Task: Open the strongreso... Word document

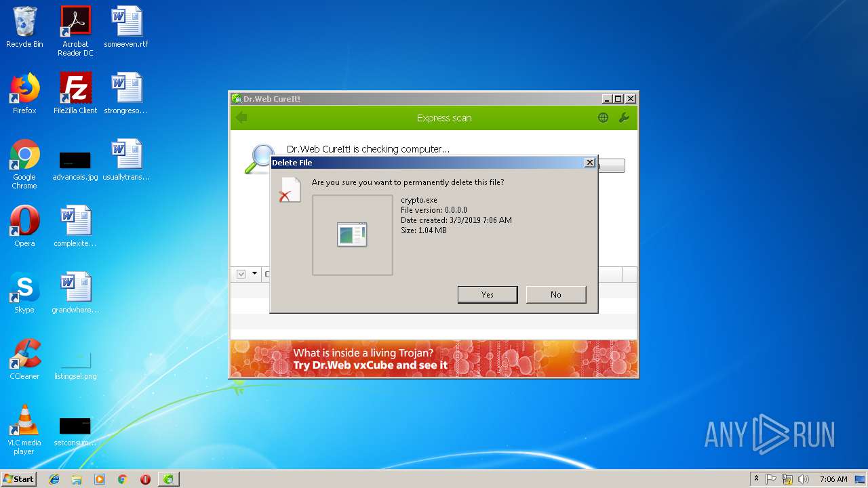Action: (126, 94)
